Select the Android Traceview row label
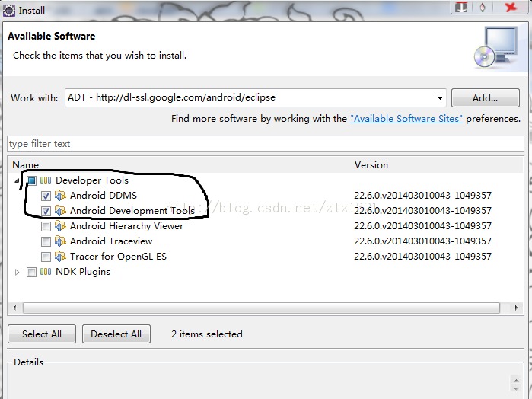 (x=111, y=241)
